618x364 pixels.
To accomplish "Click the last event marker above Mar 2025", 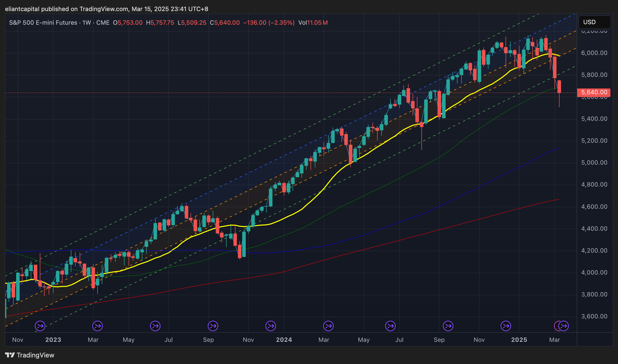I will point(564,326).
